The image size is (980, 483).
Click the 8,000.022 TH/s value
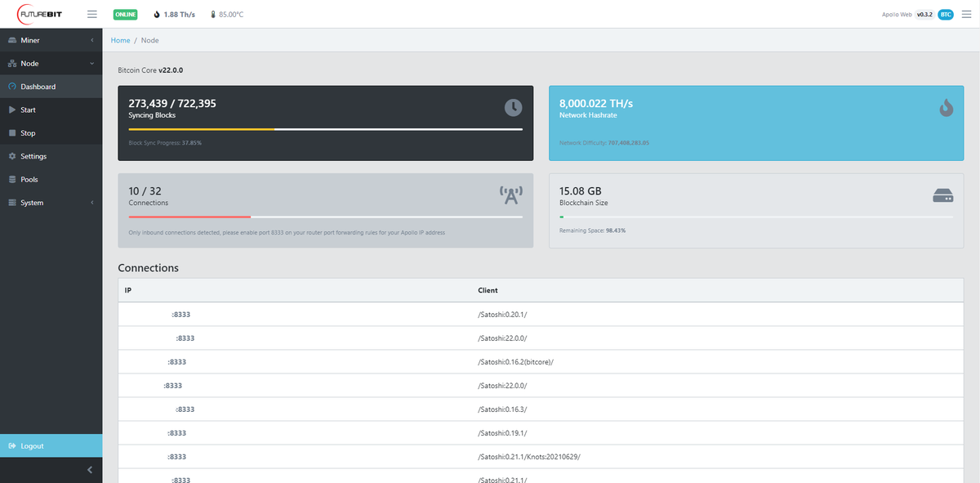tap(596, 103)
